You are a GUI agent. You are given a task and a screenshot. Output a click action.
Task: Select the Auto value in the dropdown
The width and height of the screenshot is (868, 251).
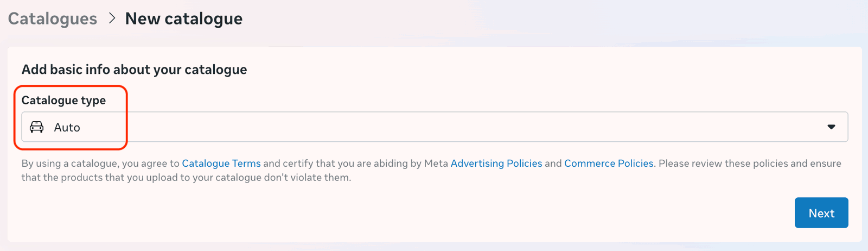[67, 127]
